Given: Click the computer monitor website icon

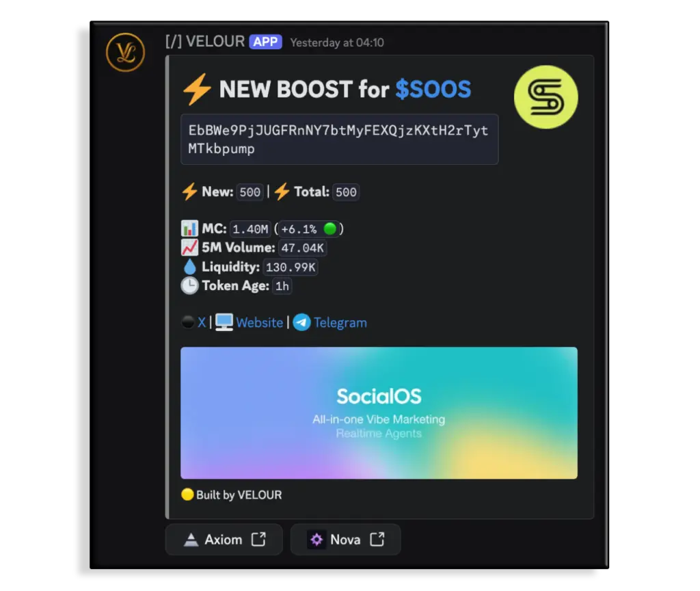Looking at the screenshot, I should 224,322.
